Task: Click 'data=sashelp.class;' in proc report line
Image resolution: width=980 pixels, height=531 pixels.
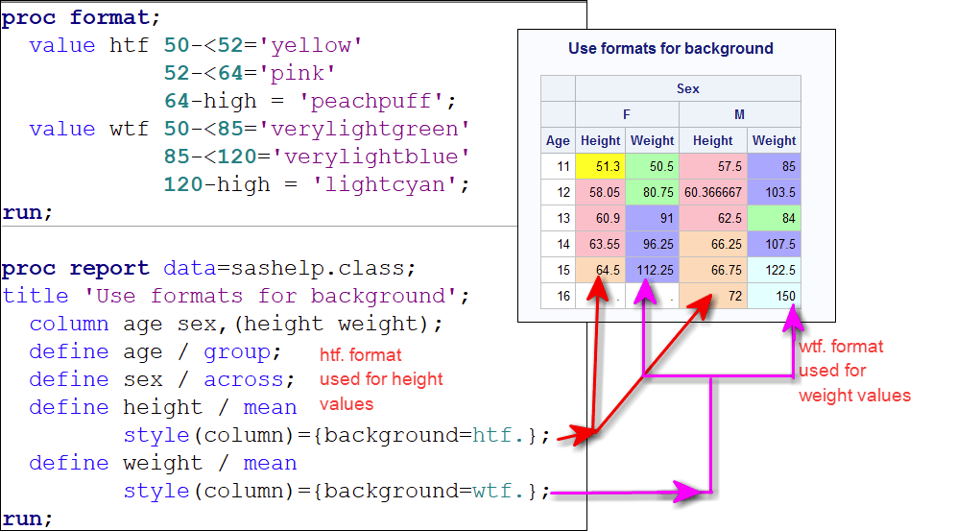Action: pyautogui.click(x=289, y=268)
